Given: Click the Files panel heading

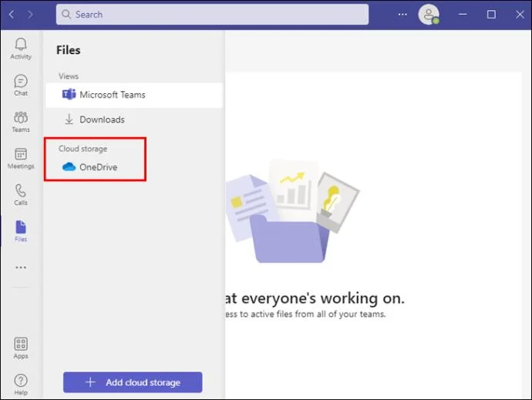Looking at the screenshot, I should pos(68,50).
